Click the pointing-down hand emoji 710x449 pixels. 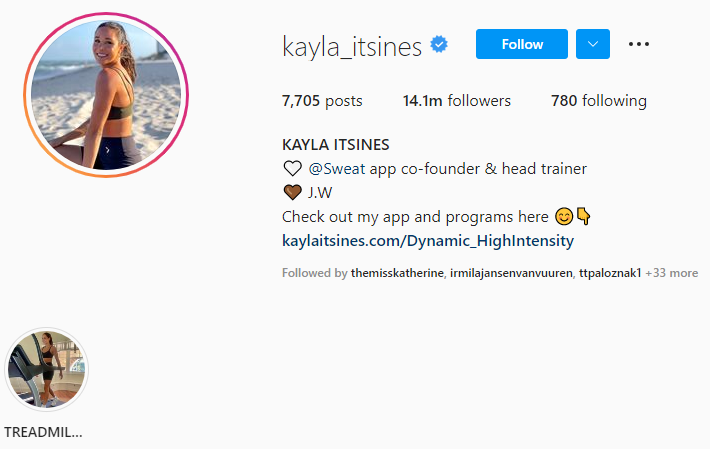click(583, 217)
